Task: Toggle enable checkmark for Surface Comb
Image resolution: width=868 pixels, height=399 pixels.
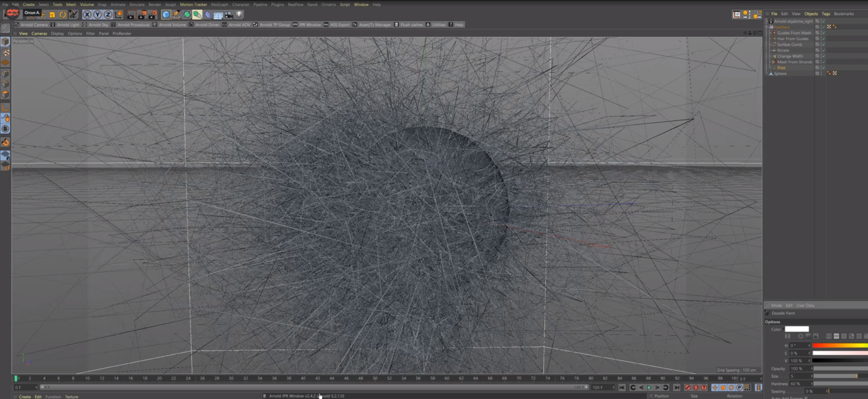Action: 823,44
